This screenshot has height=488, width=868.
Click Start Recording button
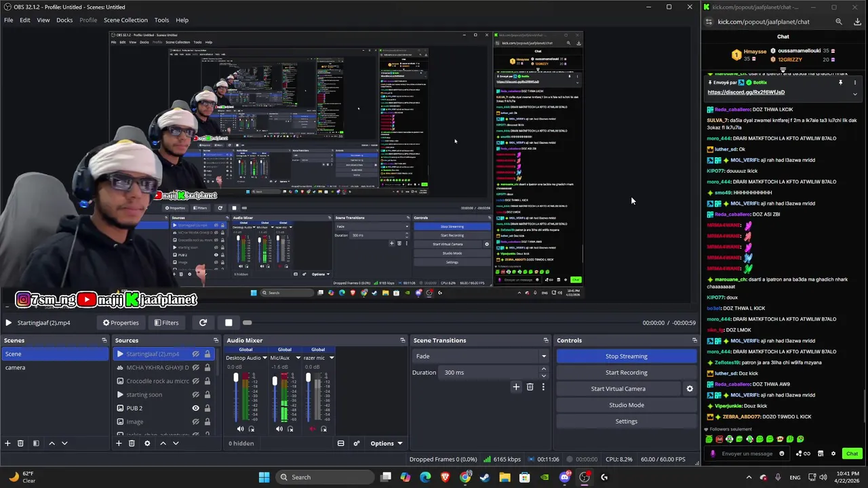point(626,373)
